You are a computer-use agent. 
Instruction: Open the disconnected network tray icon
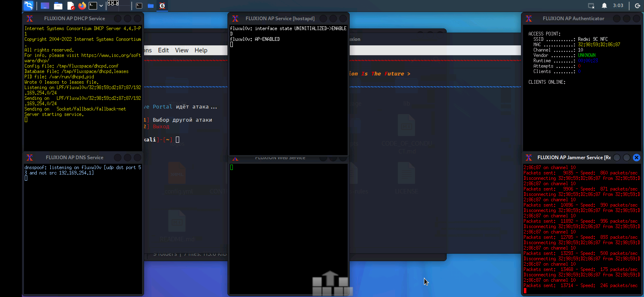(x=591, y=6)
